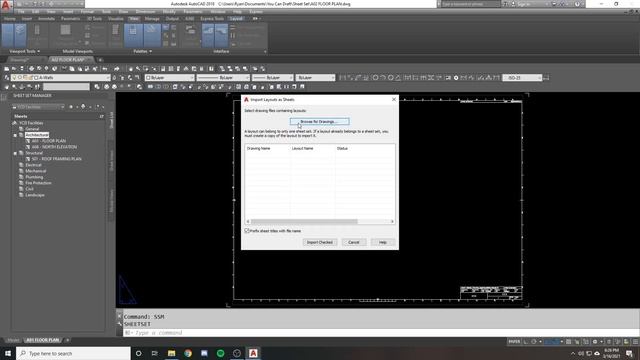Open File Explorer from taskbar
Viewport: 640px width, 360px height.
point(171,353)
